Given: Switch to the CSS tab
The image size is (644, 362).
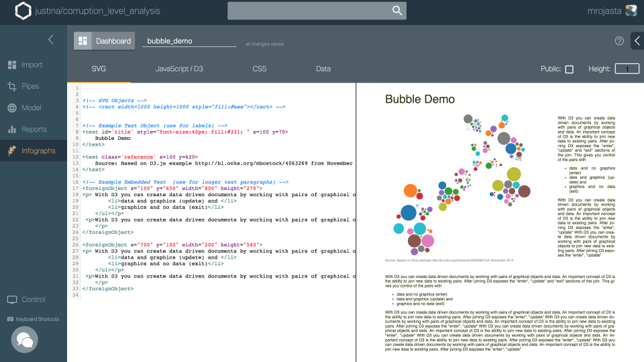Looking at the screenshot, I should (260, 69).
